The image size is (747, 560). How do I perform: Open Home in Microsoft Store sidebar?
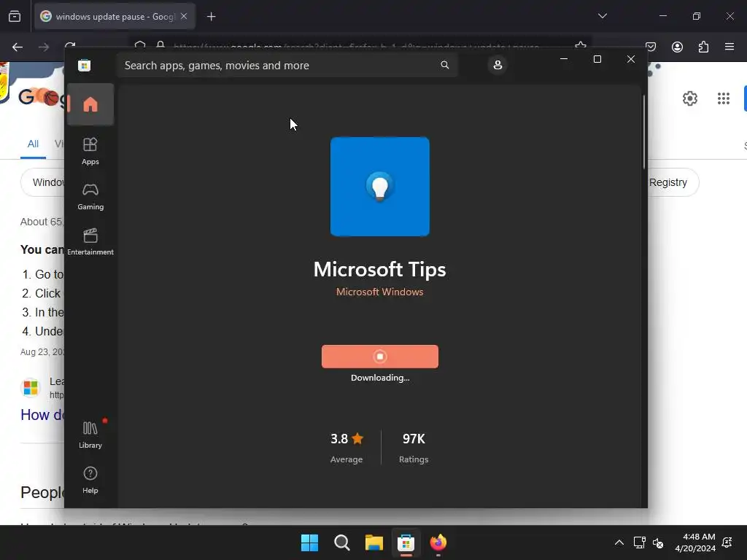(x=90, y=104)
